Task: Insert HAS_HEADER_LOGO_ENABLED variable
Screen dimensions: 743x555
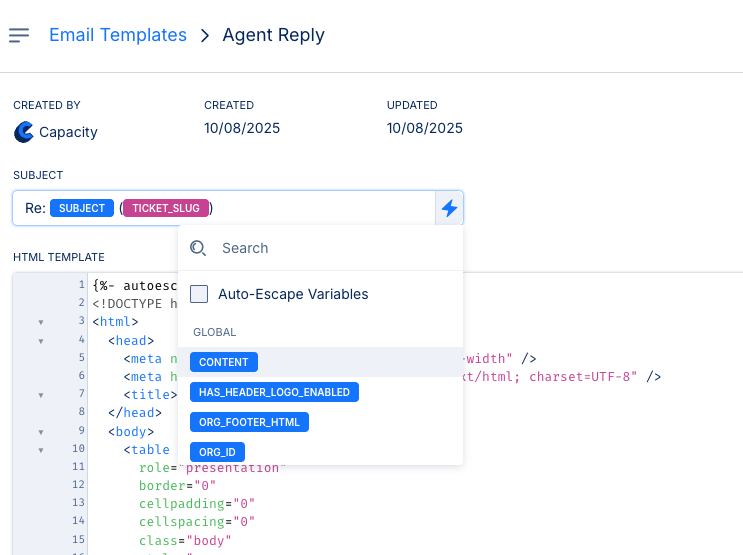Action: (274, 392)
